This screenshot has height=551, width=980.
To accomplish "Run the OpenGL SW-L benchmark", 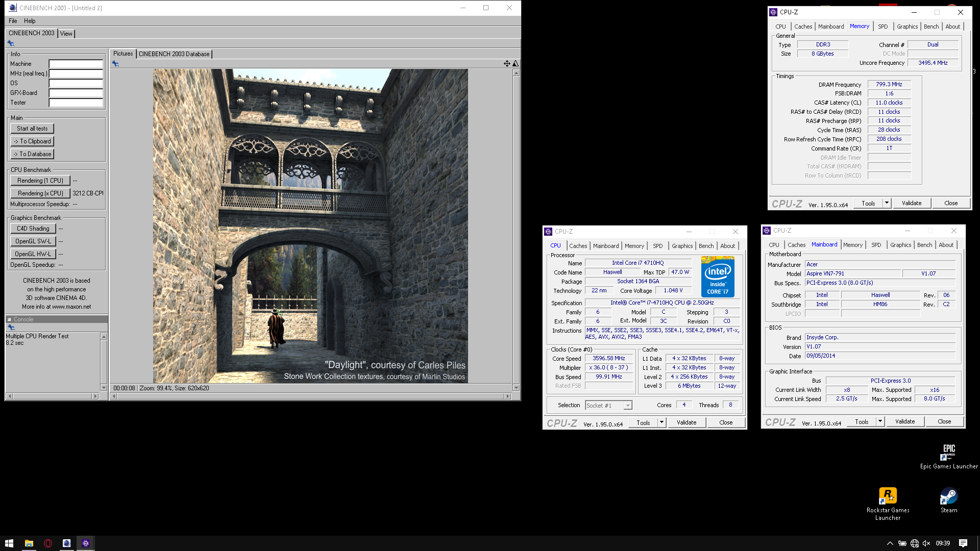I will pyautogui.click(x=33, y=241).
